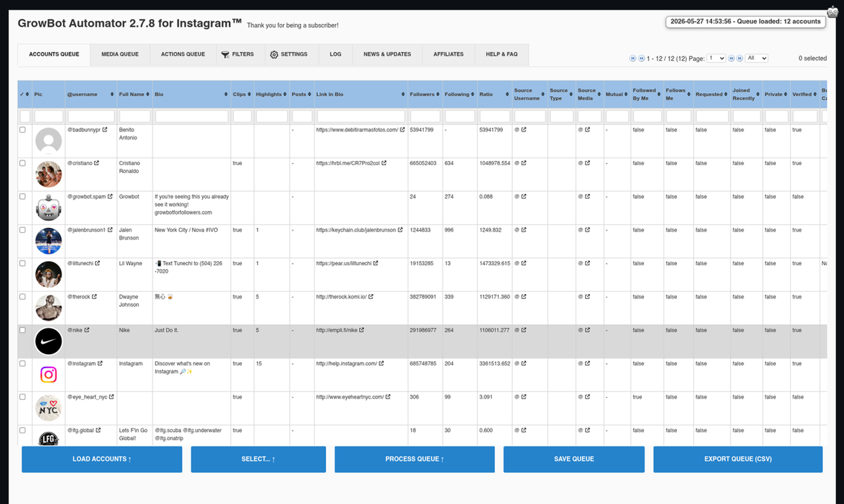Click external-link icon after empli.fi/nike URL
The height and width of the screenshot is (504, 844).
pos(362,330)
